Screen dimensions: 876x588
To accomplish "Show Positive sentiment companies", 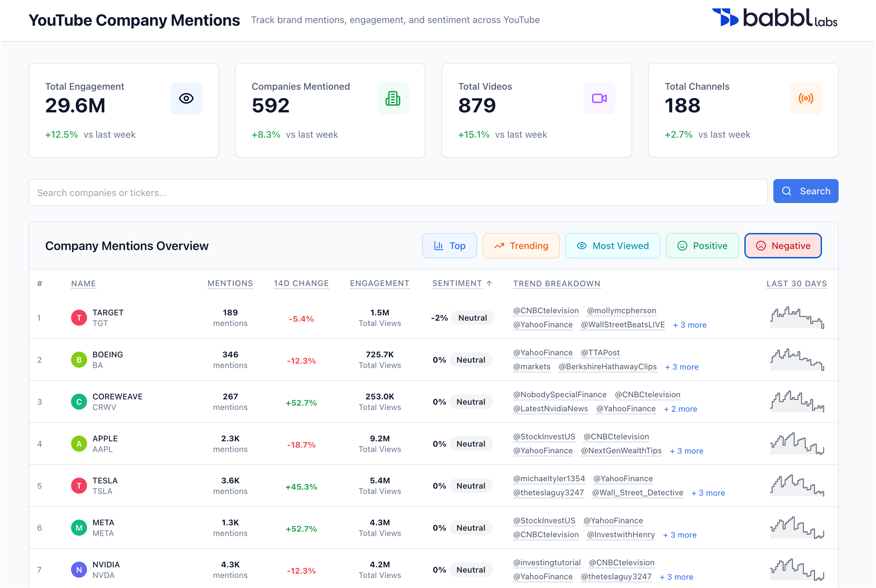I will [x=702, y=246].
